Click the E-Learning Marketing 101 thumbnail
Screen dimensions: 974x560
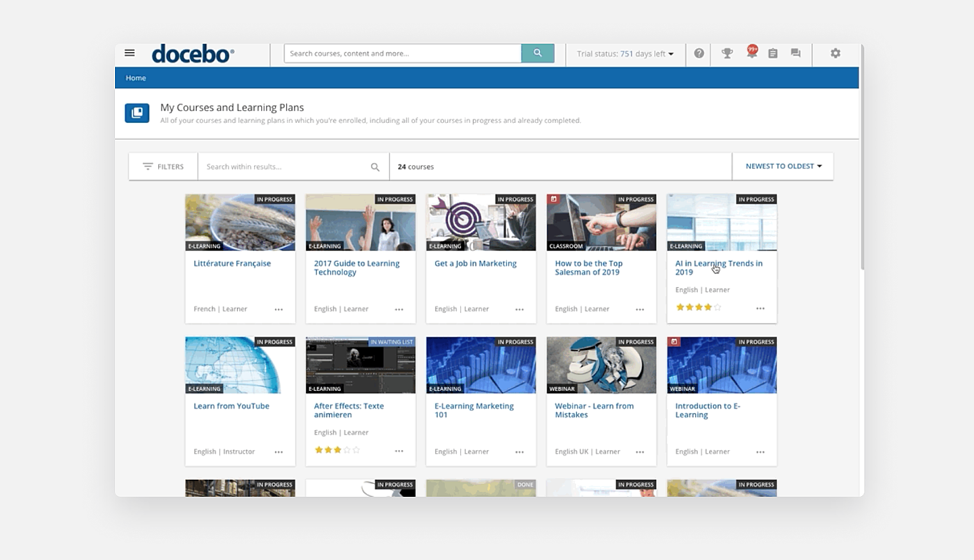click(481, 365)
